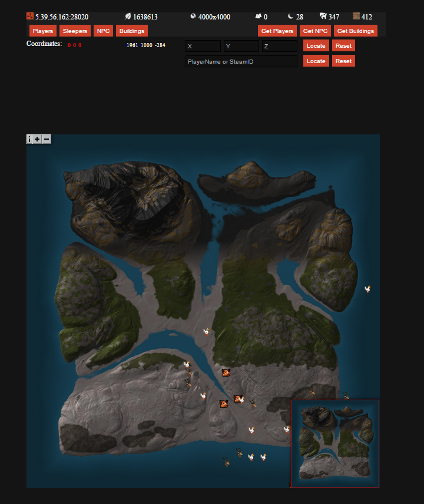Viewport: 424px width, 504px height.
Task: Select the chicken marker touching the minimap's left edge
Action: pos(287,429)
